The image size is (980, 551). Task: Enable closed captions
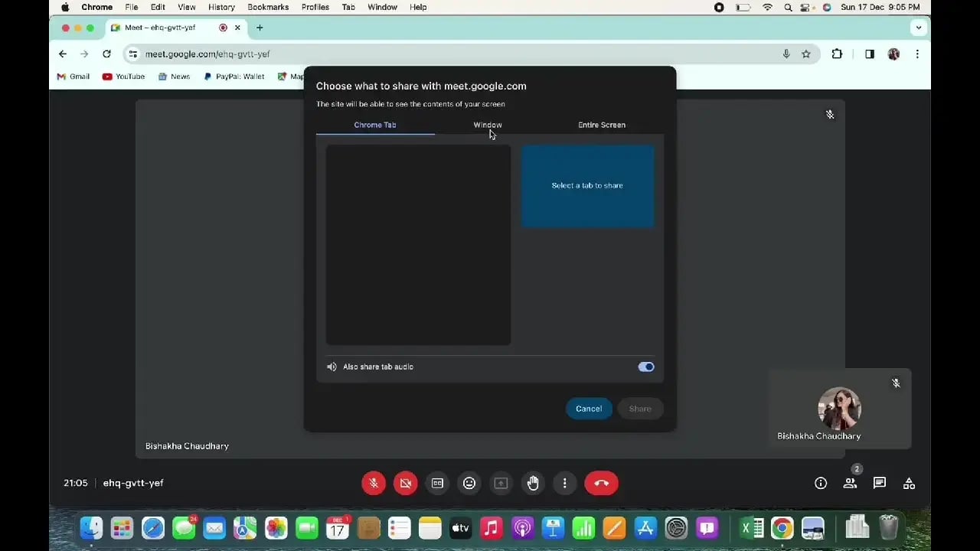[x=437, y=483]
